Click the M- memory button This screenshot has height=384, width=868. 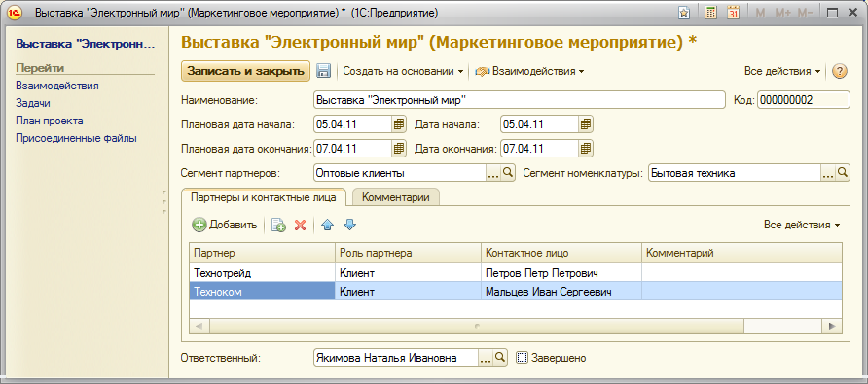point(805,13)
